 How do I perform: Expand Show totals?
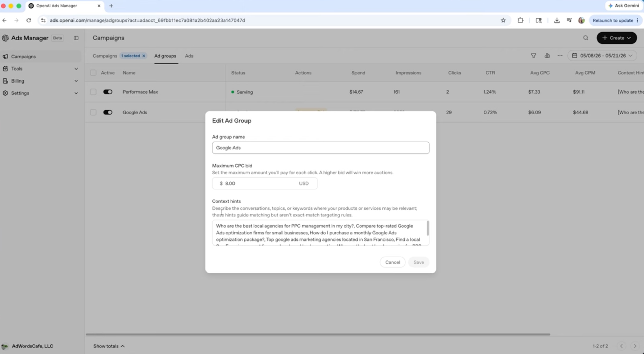click(109, 346)
